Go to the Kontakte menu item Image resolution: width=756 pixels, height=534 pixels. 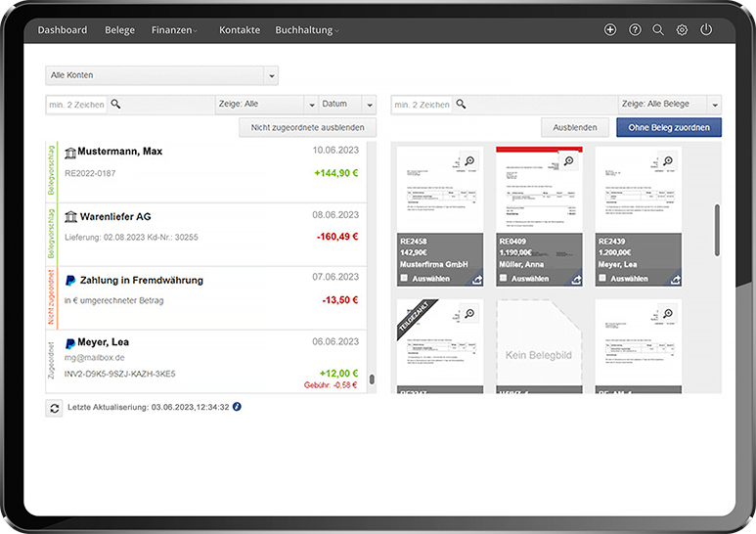coord(240,30)
